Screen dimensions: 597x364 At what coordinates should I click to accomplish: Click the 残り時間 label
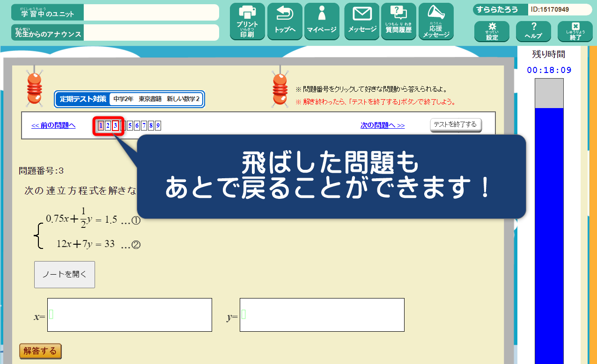[x=549, y=54]
